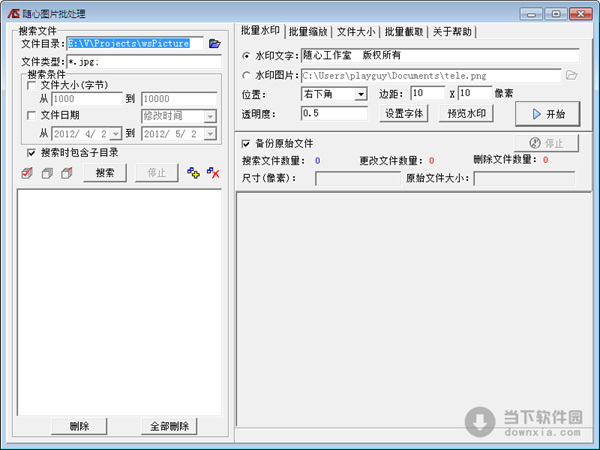Click the browse folder icon for 文件目录
Screen dimensions: 600x450
(x=214, y=44)
